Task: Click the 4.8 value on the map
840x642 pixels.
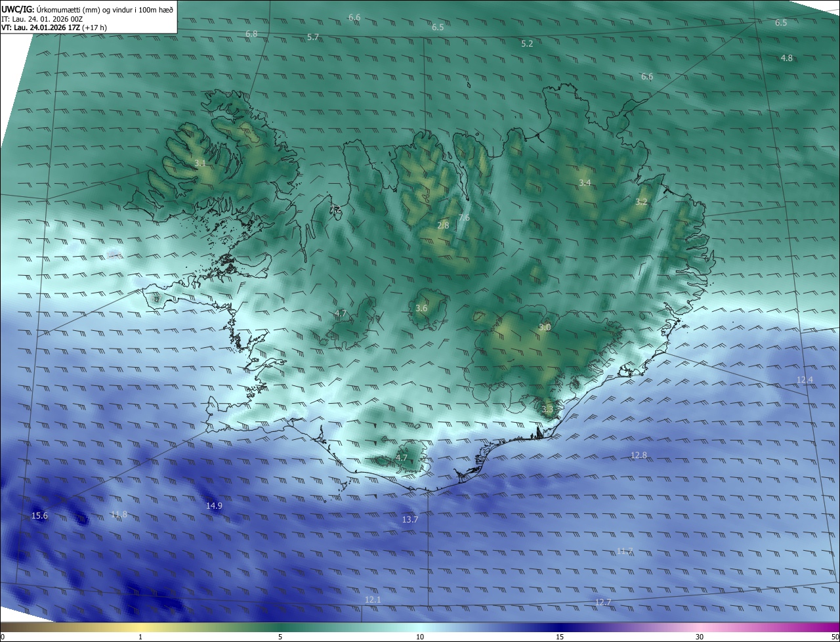Action: point(786,58)
